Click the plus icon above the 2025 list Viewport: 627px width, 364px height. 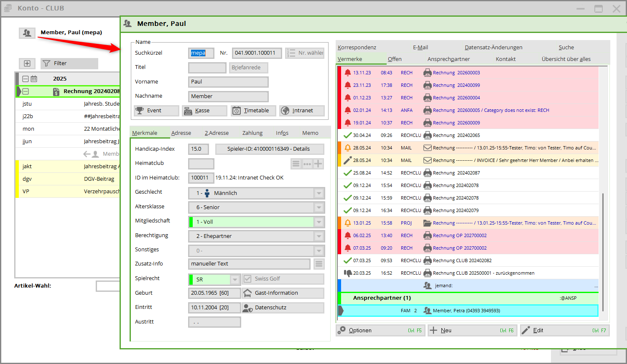coord(27,63)
